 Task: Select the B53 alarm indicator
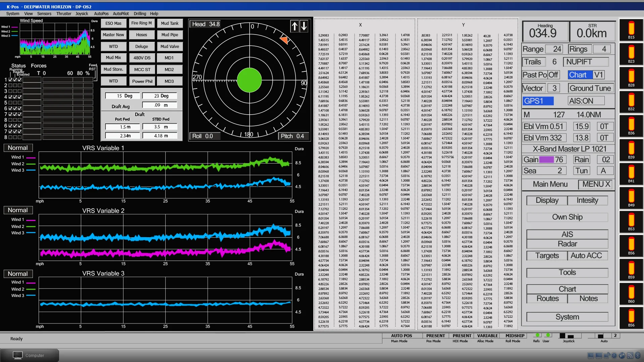pyautogui.click(x=631, y=222)
